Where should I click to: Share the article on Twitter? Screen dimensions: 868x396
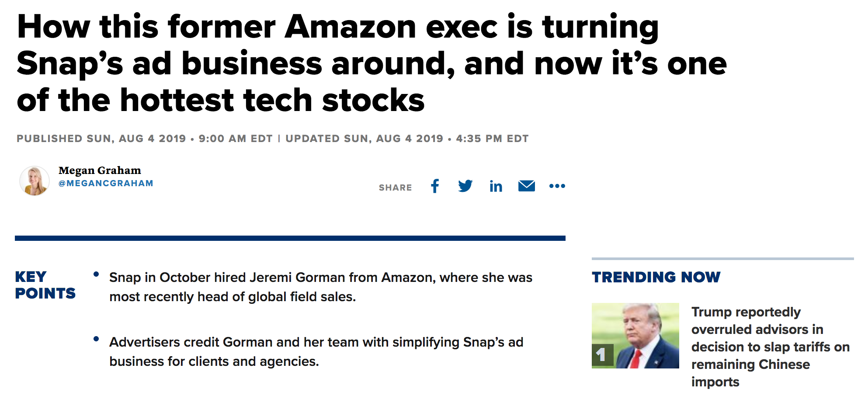pyautogui.click(x=465, y=186)
